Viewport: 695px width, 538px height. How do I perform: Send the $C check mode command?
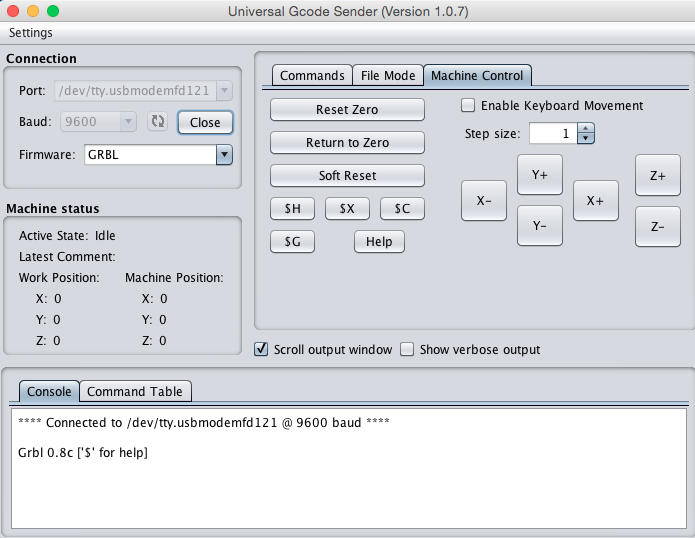(402, 208)
